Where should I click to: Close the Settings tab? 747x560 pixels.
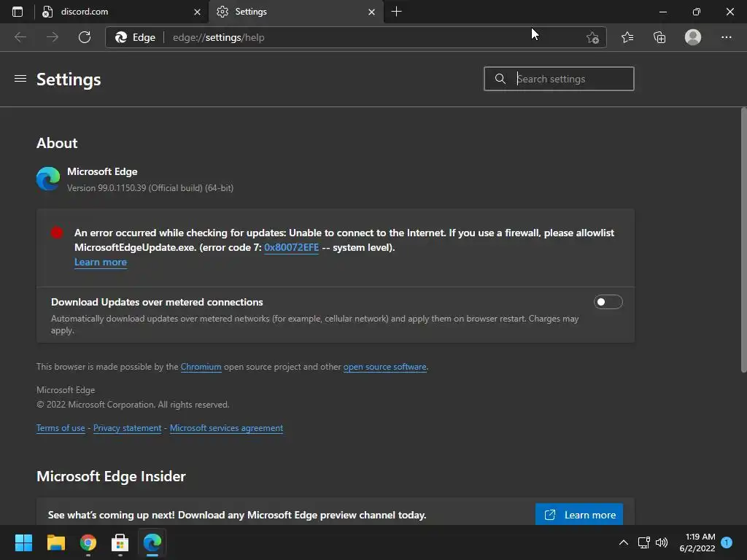tap(371, 12)
